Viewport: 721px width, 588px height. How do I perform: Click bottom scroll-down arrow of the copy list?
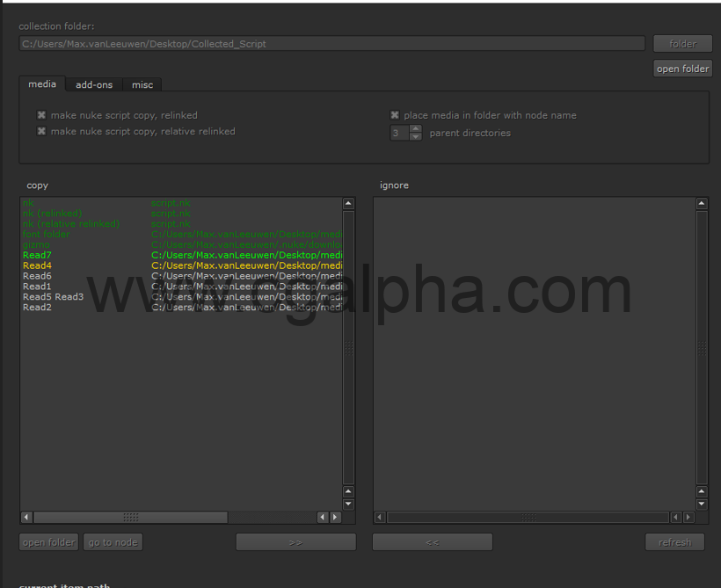pos(349,505)
